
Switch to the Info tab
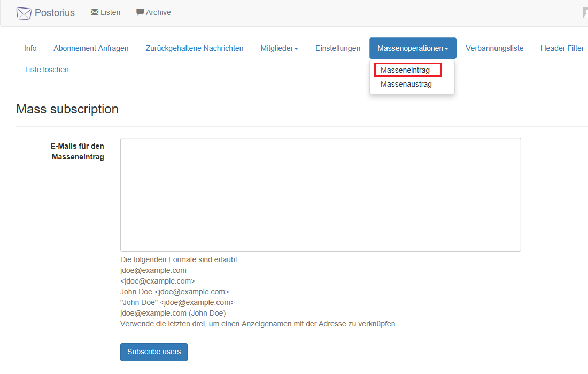click(x=30, y=48)
